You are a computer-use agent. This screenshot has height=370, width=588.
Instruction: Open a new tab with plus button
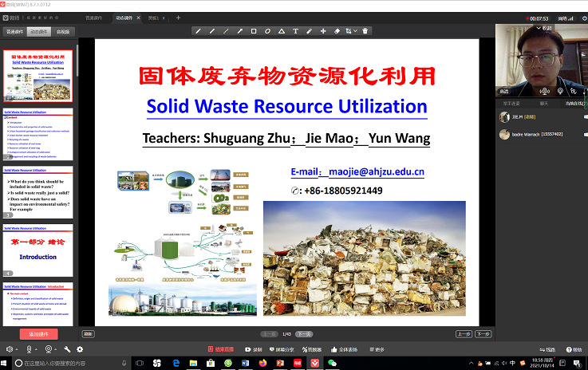click(x=178, y=18)
